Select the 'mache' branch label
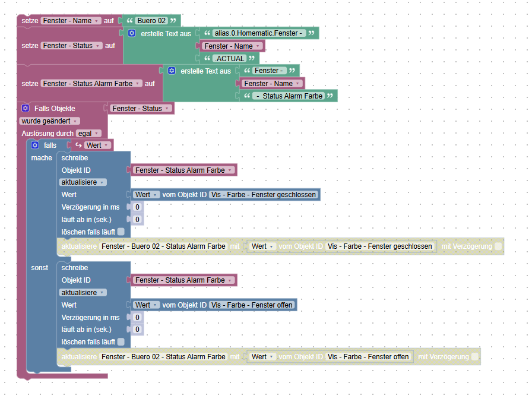 42,158
